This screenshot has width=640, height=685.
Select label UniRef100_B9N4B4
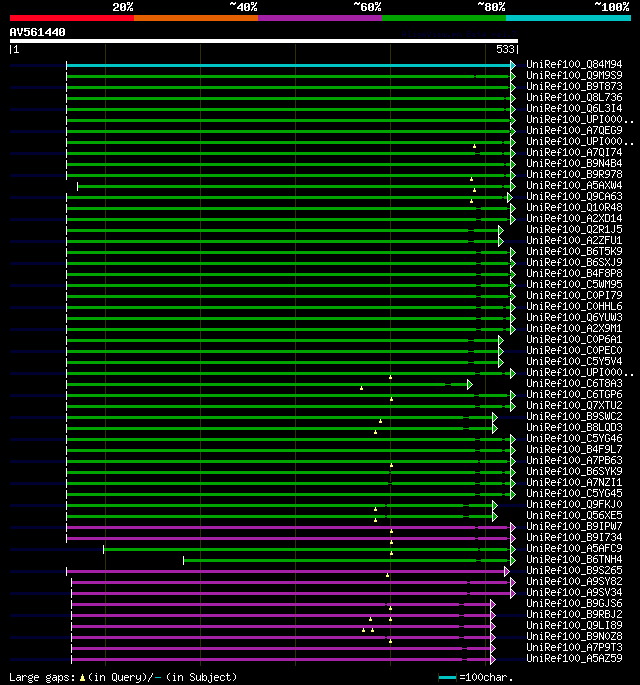pos(574,163)
